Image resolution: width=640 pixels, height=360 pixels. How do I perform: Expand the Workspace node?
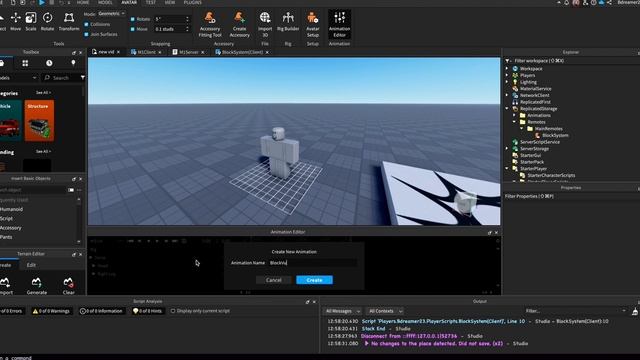coord(507,69)
